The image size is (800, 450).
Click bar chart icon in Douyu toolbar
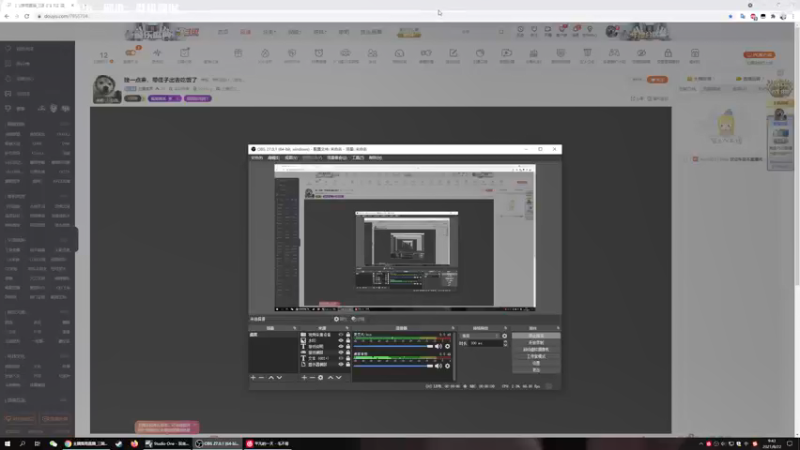pos(534,53)
